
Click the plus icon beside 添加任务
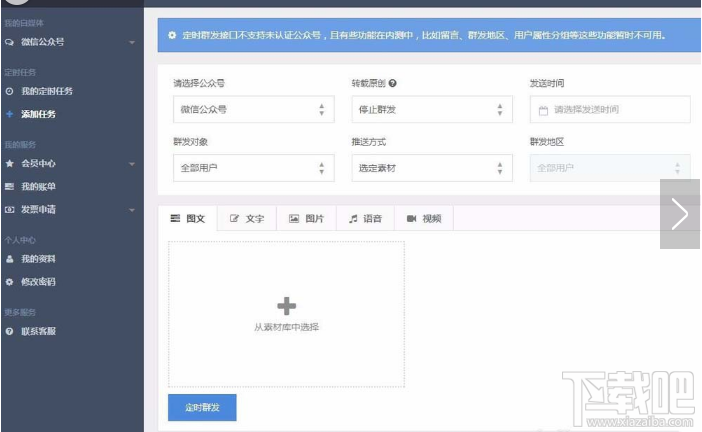9,114
